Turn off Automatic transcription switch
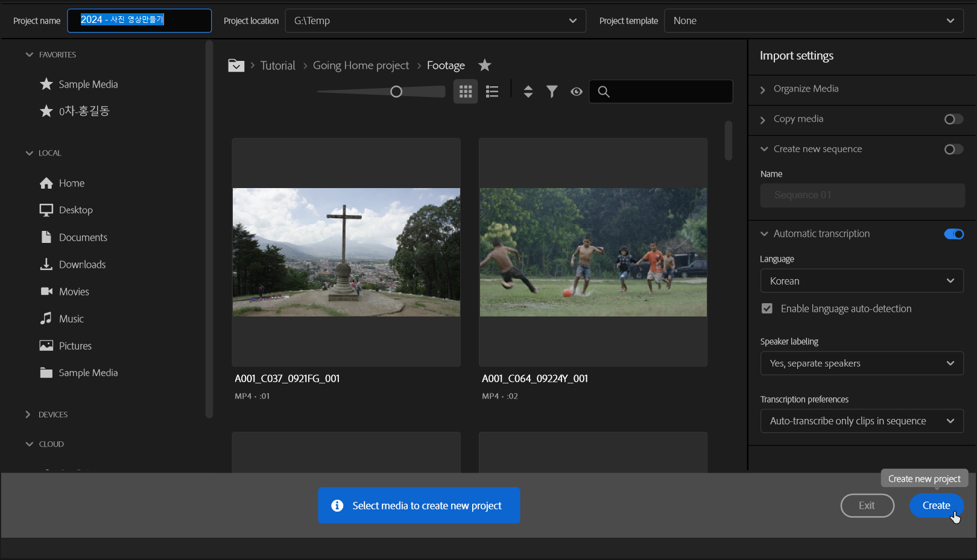This screenshot has width=977, height=560. (953, 234)
